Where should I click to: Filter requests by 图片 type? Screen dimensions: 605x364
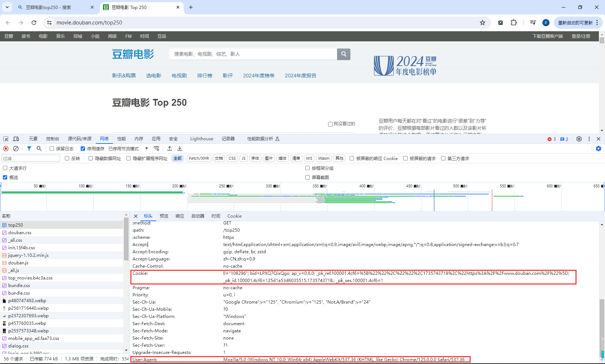269,158
